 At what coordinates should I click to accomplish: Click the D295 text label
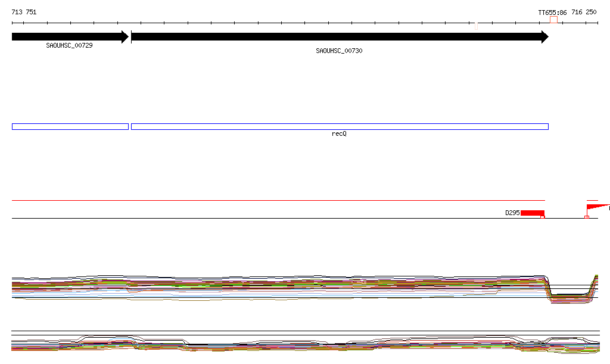click(512, 213)
